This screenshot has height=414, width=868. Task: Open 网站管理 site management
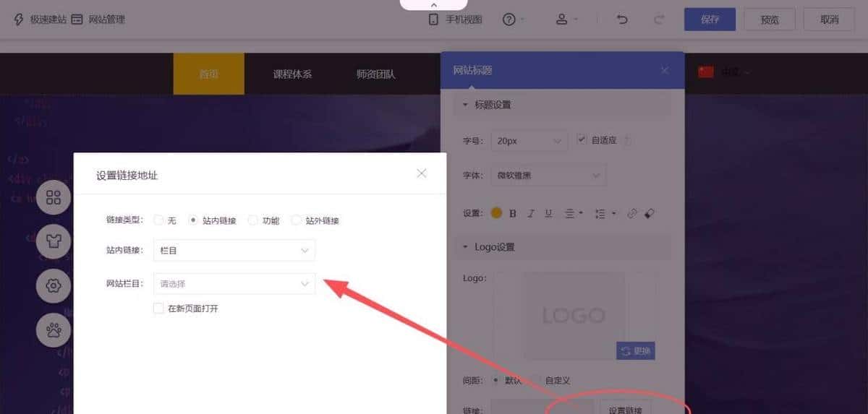tap(98, 20)
